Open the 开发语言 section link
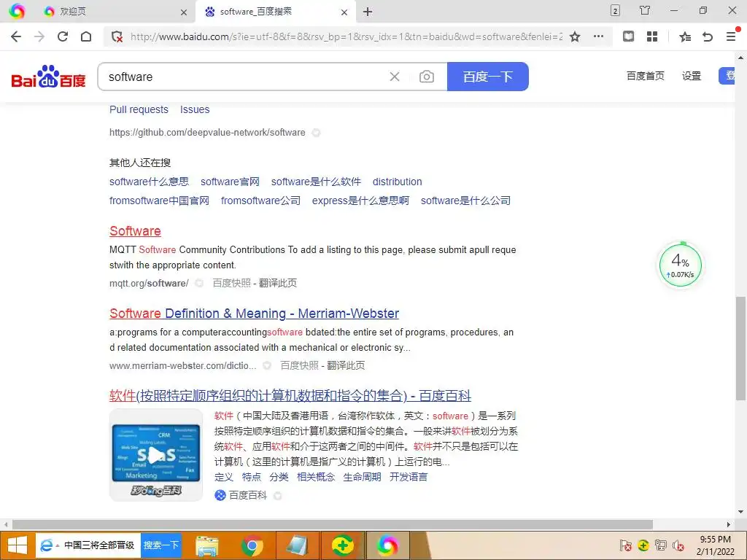 click(x=409, y=477)
